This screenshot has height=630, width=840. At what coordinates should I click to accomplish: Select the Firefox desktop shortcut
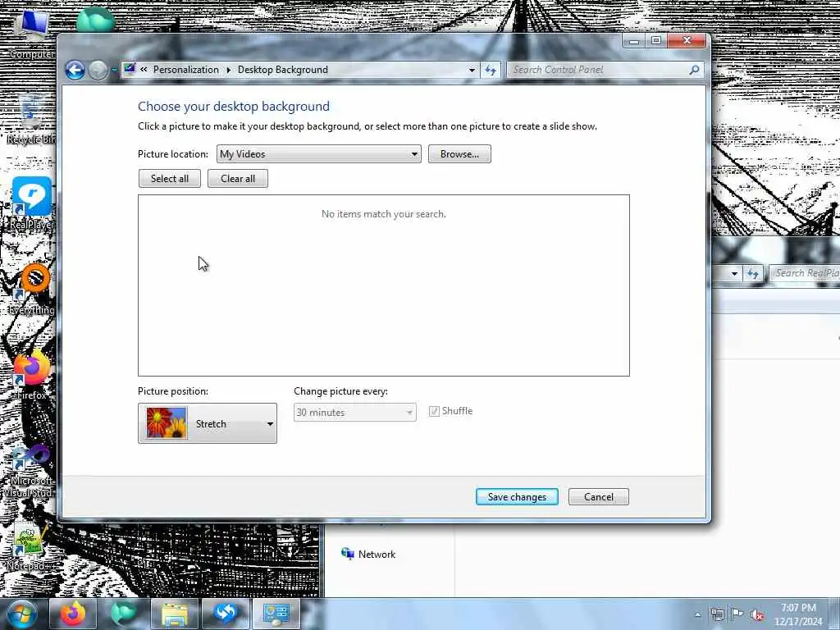[x=32, y=375]
